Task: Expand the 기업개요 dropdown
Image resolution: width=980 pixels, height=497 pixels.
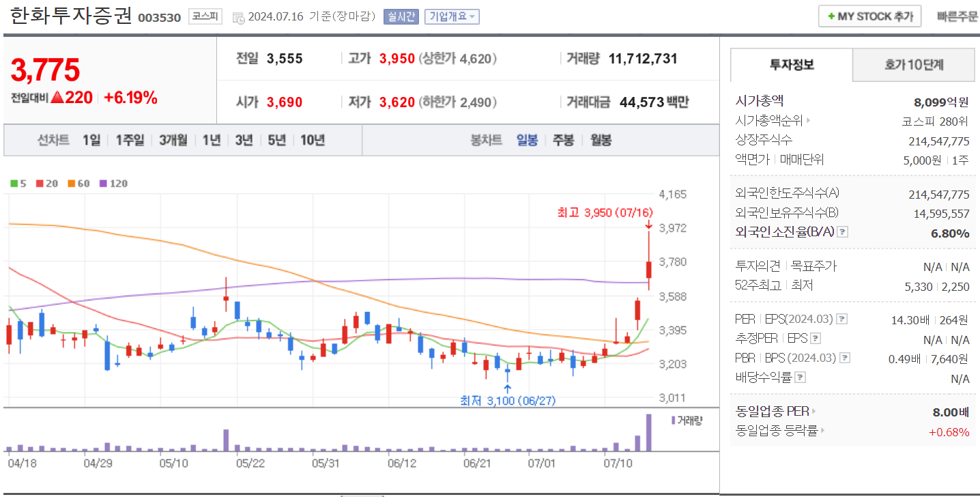Action: coord(452,16)
